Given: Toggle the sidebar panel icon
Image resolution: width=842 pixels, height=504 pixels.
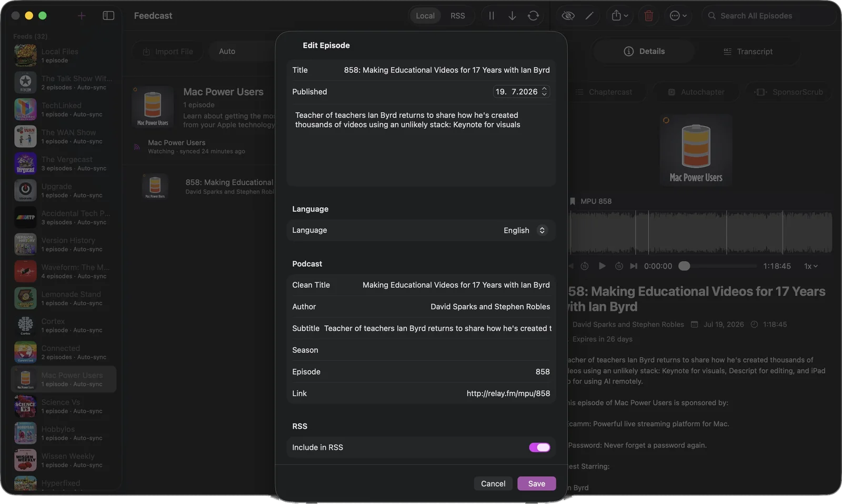Looking at the screenshot, I should [x=108, y=16].
